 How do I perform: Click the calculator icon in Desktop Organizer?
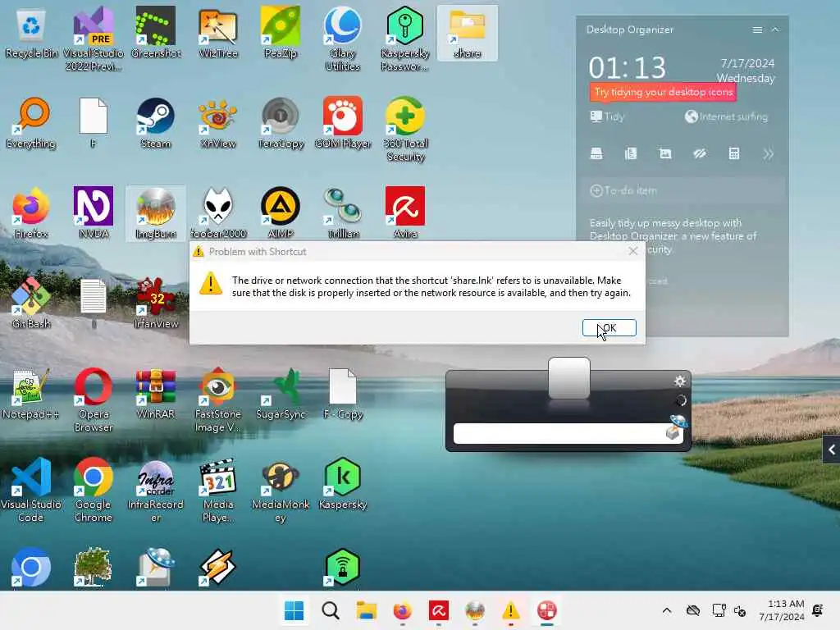tap(734, 153)
